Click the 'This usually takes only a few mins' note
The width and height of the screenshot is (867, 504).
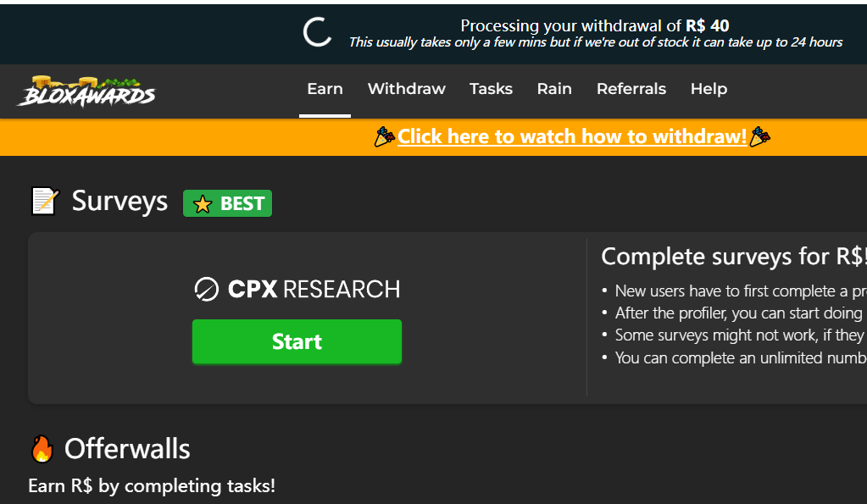pos(596,42)
